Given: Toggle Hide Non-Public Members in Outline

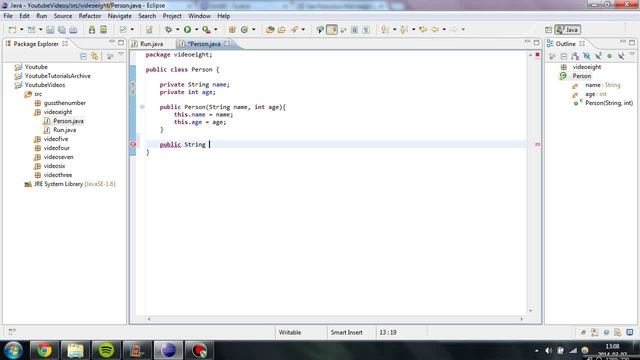Looking at the screenshot, I should tap(609, 56).
